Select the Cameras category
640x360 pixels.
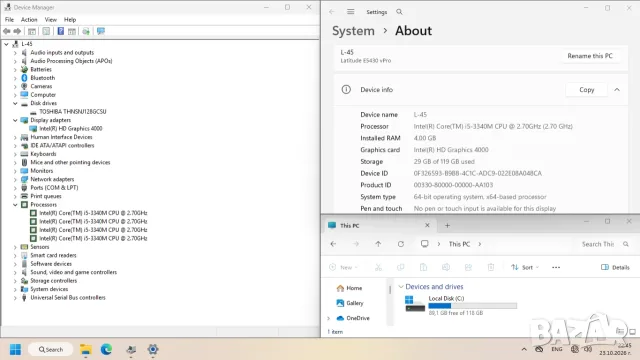coord(41,87)
